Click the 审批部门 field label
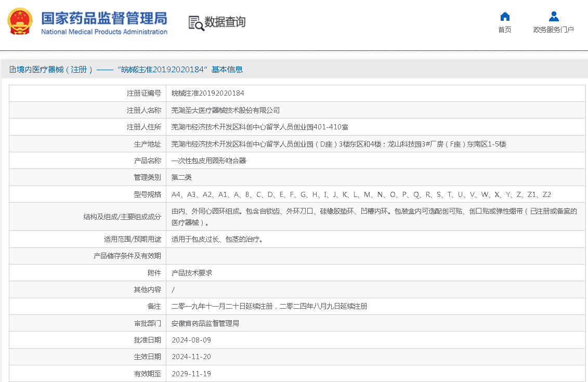The width and height of the screenshot is (588, 382). (147, 323)
